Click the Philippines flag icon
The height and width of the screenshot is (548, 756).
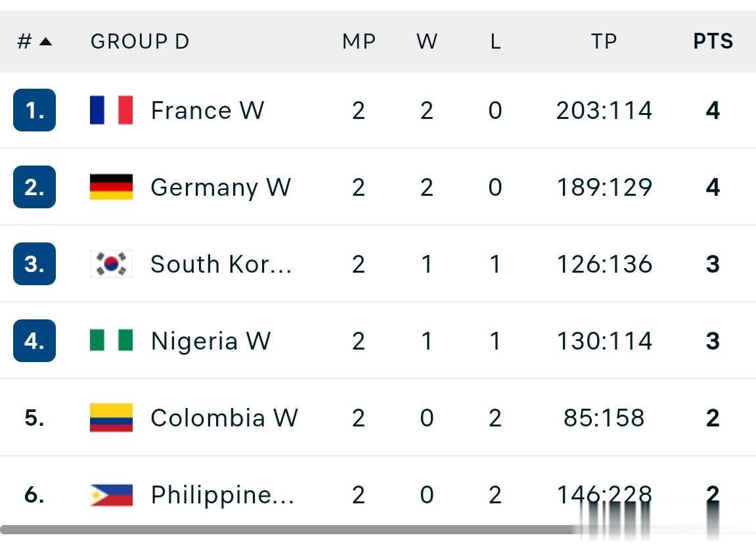pyautogui.click(x=111, y=495)
